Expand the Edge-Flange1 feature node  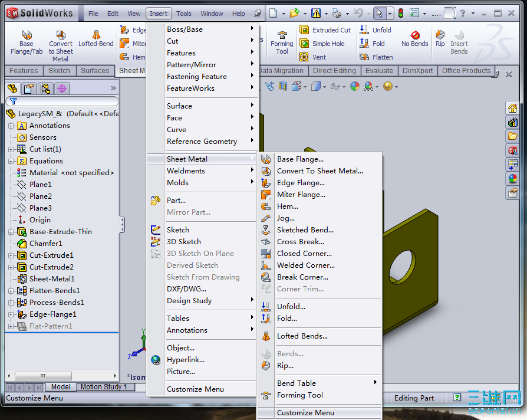click(11, 314)
